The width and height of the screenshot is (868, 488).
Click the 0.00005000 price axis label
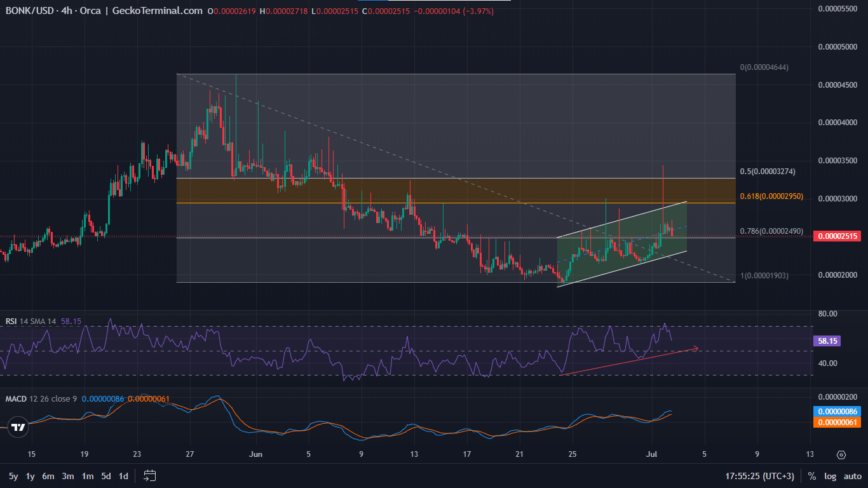tap(837, 47)
